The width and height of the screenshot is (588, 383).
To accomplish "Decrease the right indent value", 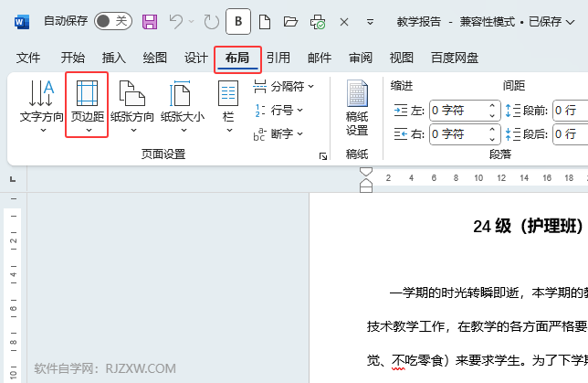I will [x=492, y=139].
